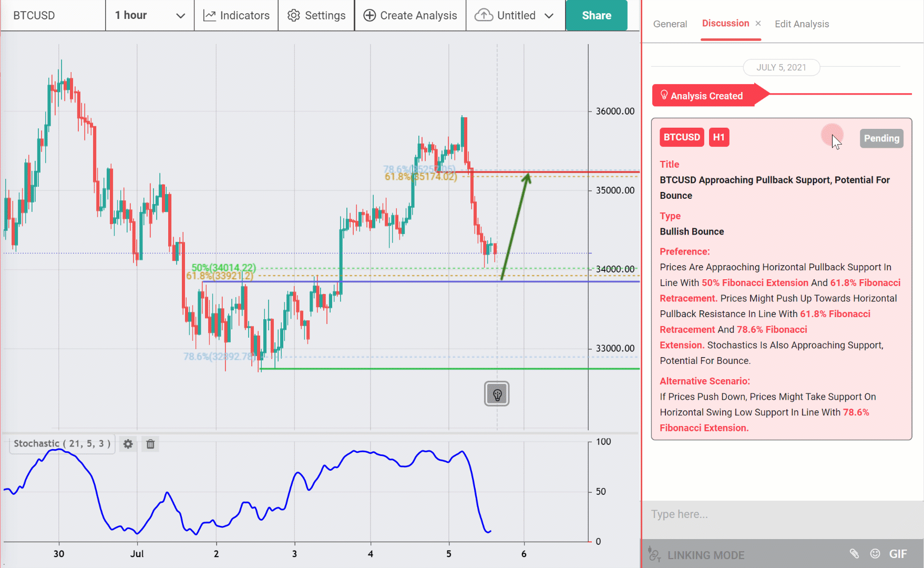Insert a GIF in the discussion
This screenshot has height=568, width=924.
coord(898,554)
